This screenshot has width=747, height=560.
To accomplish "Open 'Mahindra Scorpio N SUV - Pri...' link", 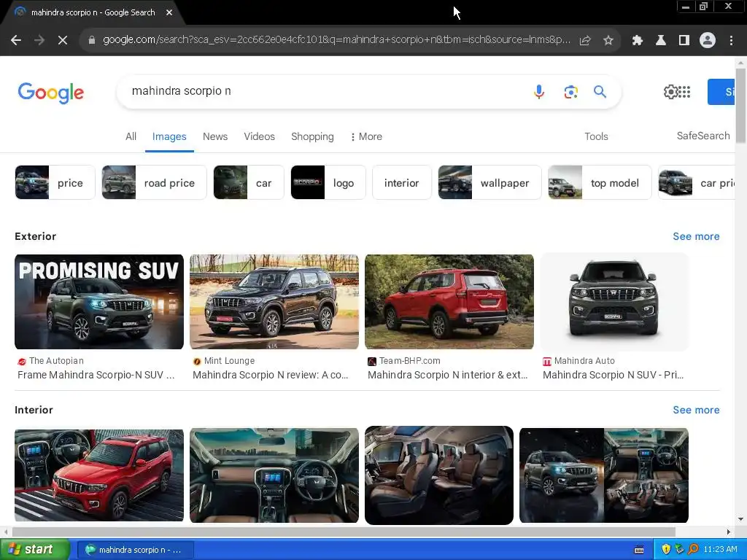I will 613,376.
